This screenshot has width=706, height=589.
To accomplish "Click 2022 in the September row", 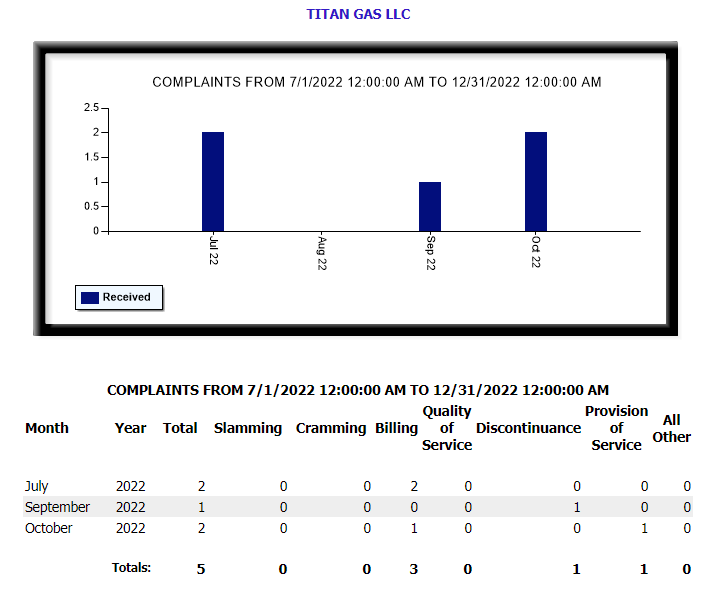I will (131, 507).
